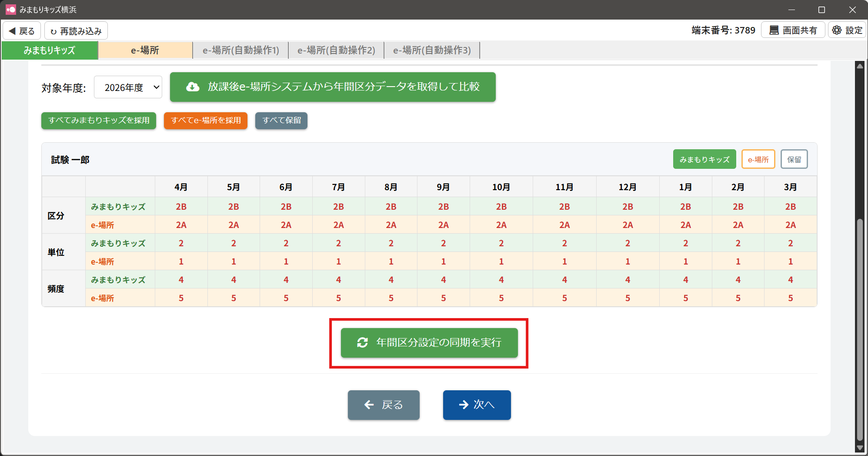Open the 対象年度 year dropdown

pos(128,87)
